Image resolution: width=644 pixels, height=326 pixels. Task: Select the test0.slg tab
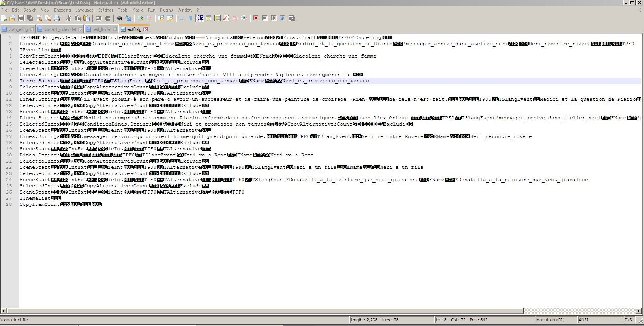tap(134, 29)
